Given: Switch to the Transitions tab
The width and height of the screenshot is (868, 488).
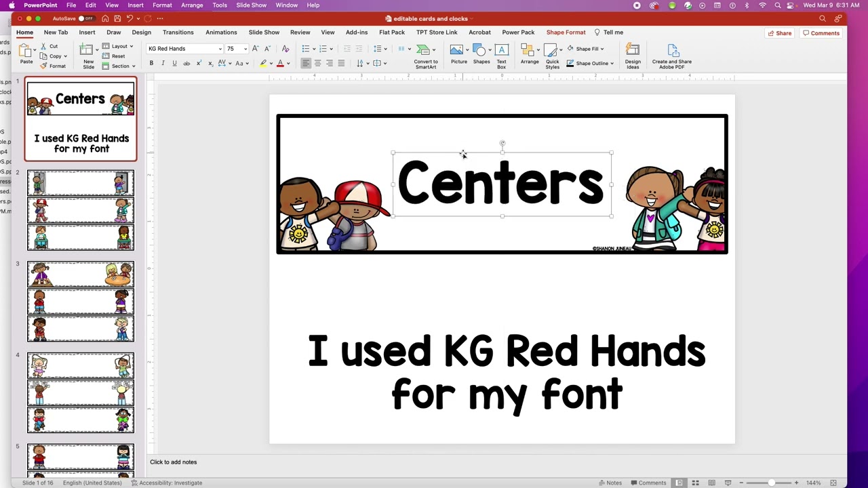Looking at the screenshot, I should (x=178, y=32).
